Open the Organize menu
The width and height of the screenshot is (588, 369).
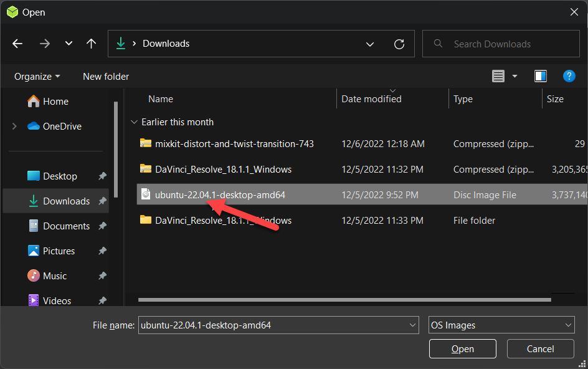(x=37, y=77)
